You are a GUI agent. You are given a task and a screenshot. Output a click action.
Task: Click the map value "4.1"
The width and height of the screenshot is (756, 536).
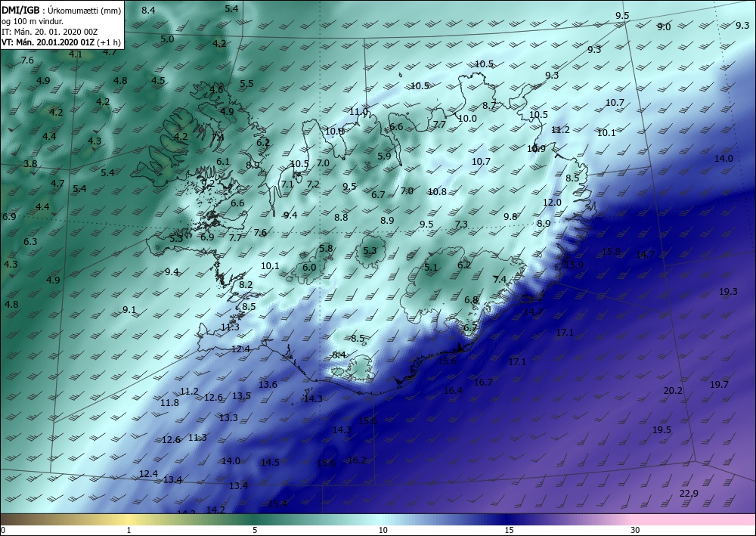(x=76, y=54)
